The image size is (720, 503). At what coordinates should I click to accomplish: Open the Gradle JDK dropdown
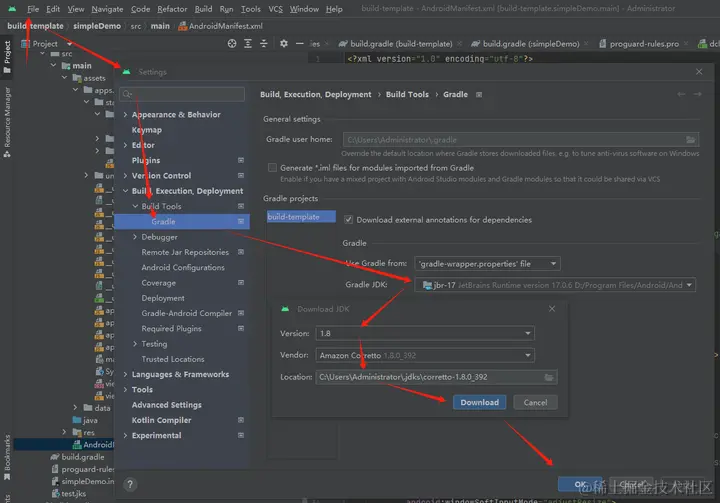(555, 285)
